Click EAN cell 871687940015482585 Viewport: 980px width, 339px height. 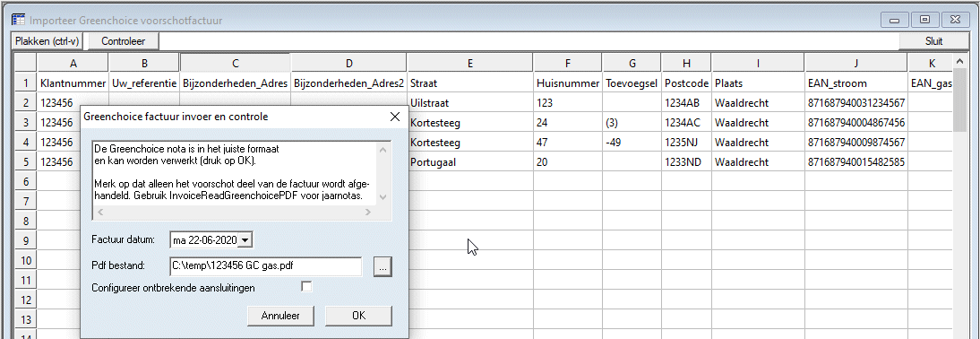[x=856, y=162]
